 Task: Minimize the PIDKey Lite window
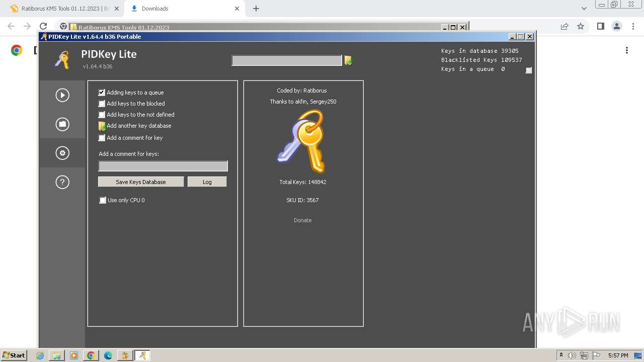pyautogui.click(x=512, y=37)
